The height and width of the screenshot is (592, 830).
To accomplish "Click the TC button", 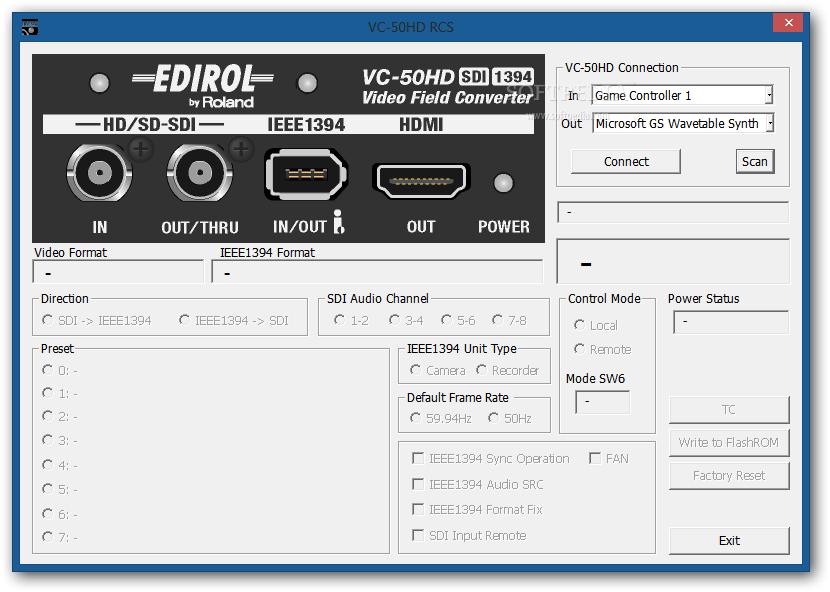I will (x=729, y=410).
